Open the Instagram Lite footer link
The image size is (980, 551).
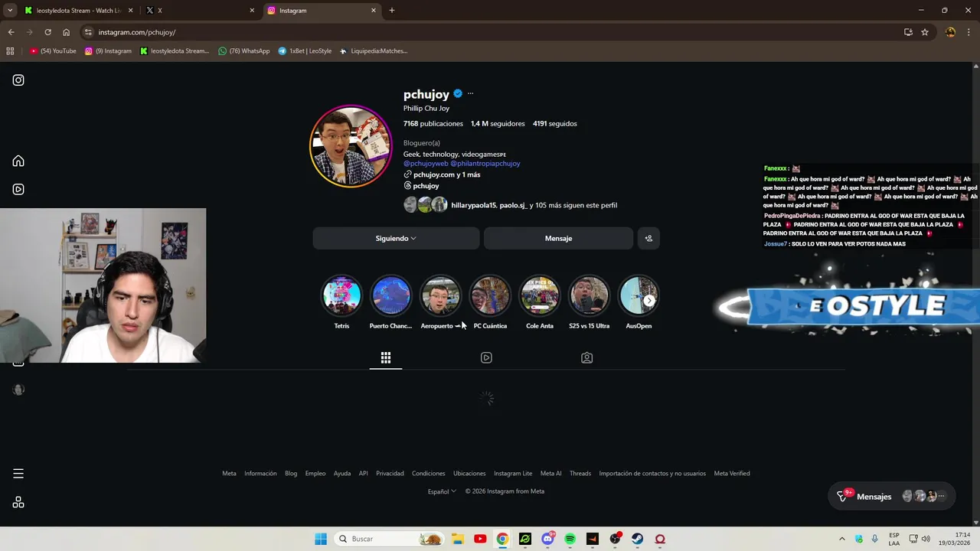click(513, 473)
